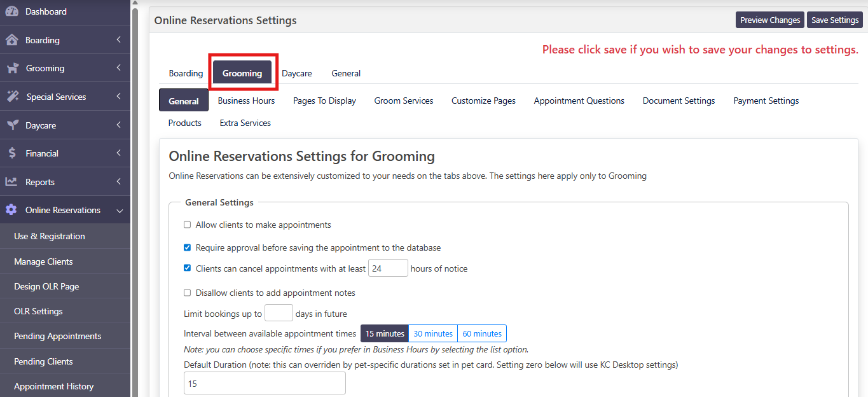This screenshot has height=397, width=868.
Task: Click the Preview Changes button
Action: (x=769, y=20)
